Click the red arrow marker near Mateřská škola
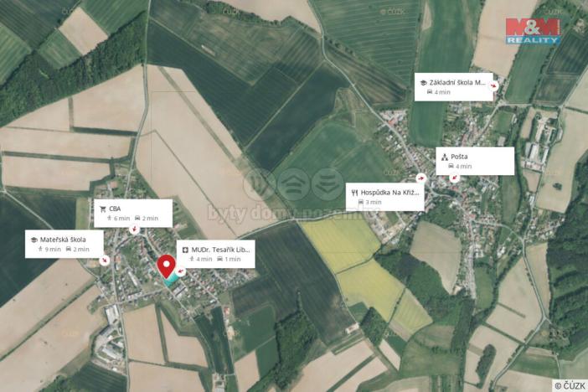The image size is (588, 392). click(105, 260)
